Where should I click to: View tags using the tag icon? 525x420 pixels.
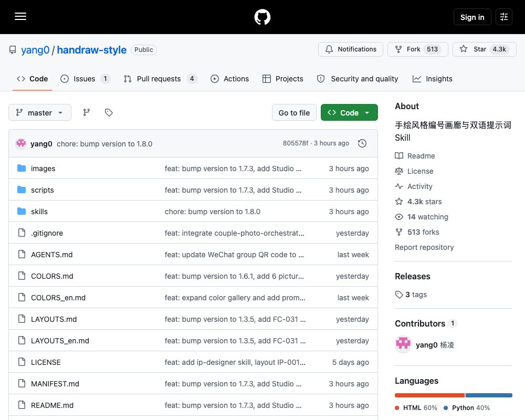click(x=109, y=112)
